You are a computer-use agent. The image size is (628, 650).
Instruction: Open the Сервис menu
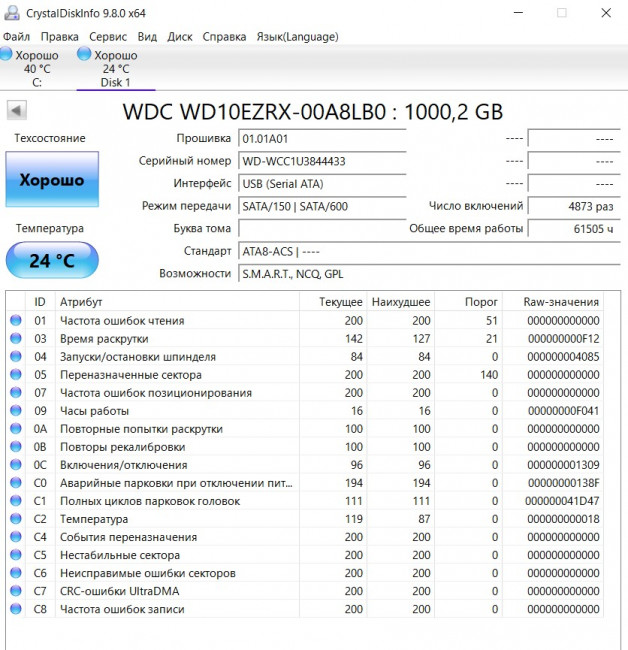click(108, 37)
